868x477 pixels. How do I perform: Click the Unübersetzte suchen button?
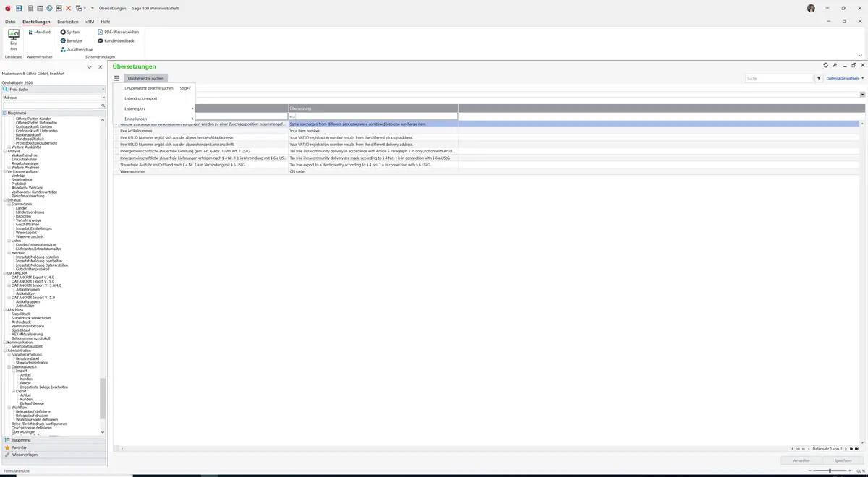coord(145,78)
